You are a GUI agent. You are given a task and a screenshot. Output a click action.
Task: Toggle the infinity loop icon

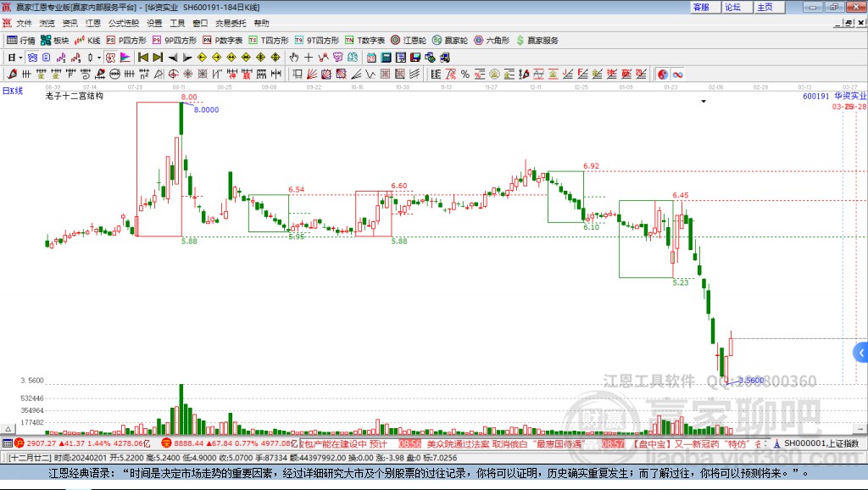pos(677,75)
